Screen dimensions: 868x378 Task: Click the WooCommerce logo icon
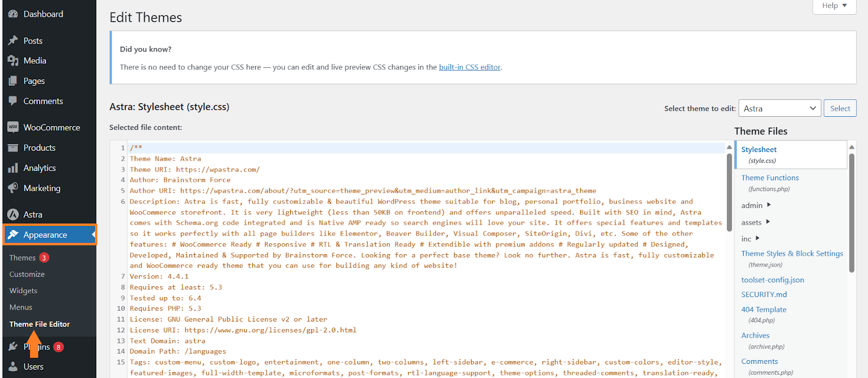tap(13, 127)
